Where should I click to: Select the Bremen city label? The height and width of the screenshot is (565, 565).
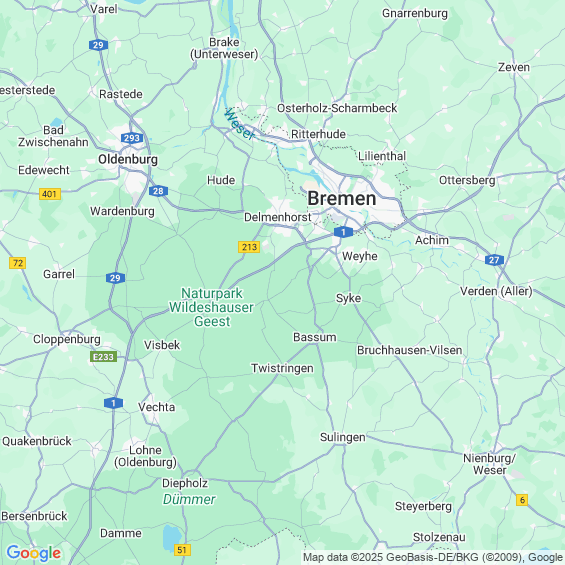342,199
